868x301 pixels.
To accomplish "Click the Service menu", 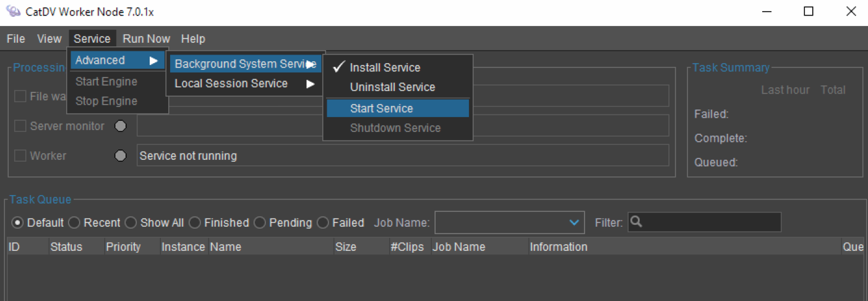I will pyautogui.click(x=92, y=38).
